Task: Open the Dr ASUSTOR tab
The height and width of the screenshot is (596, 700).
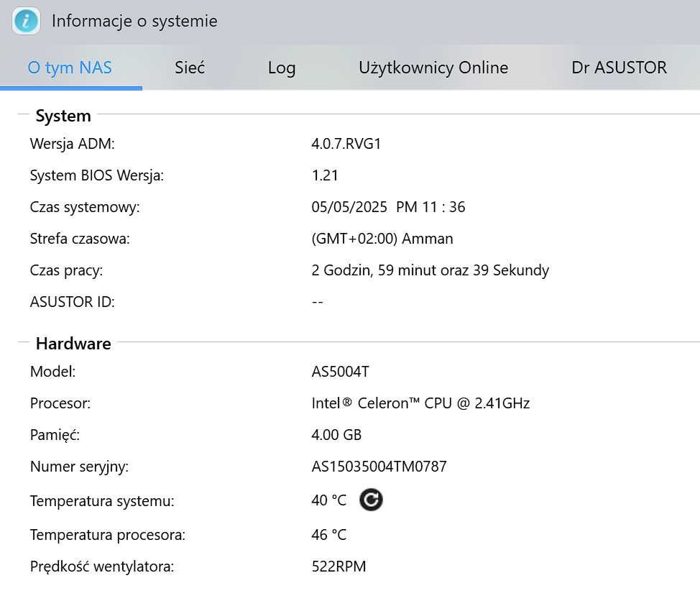Action: click(620, 68)
